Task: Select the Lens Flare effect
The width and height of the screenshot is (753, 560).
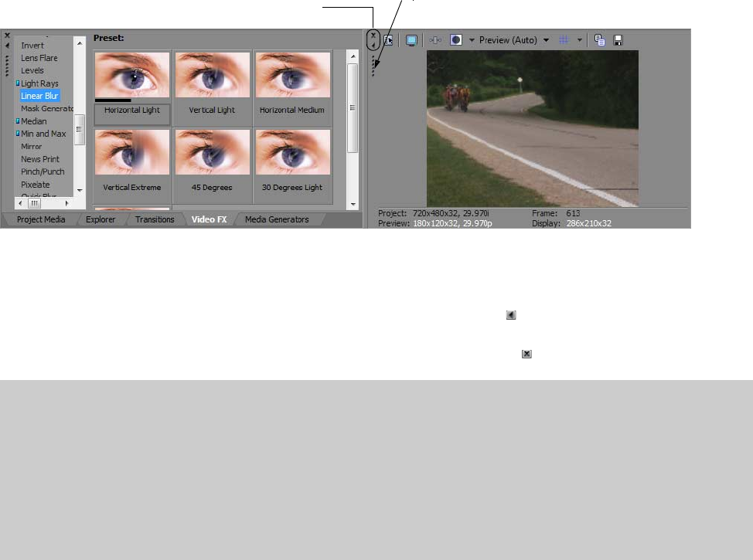Action: coord(39,58)
